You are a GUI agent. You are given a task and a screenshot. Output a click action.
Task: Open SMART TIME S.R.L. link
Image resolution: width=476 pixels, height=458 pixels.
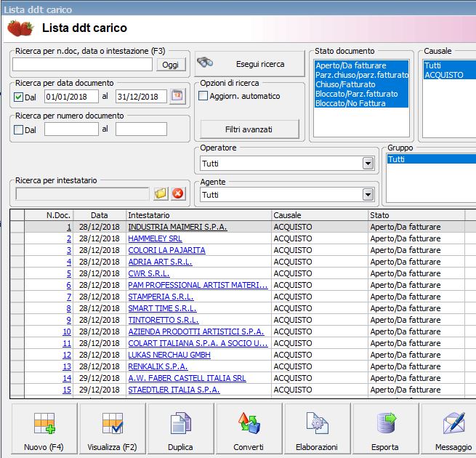tap(162, 308)
